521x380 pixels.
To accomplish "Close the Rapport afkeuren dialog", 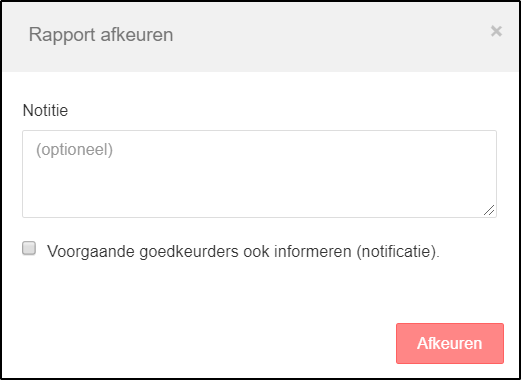I will [496, 31].
